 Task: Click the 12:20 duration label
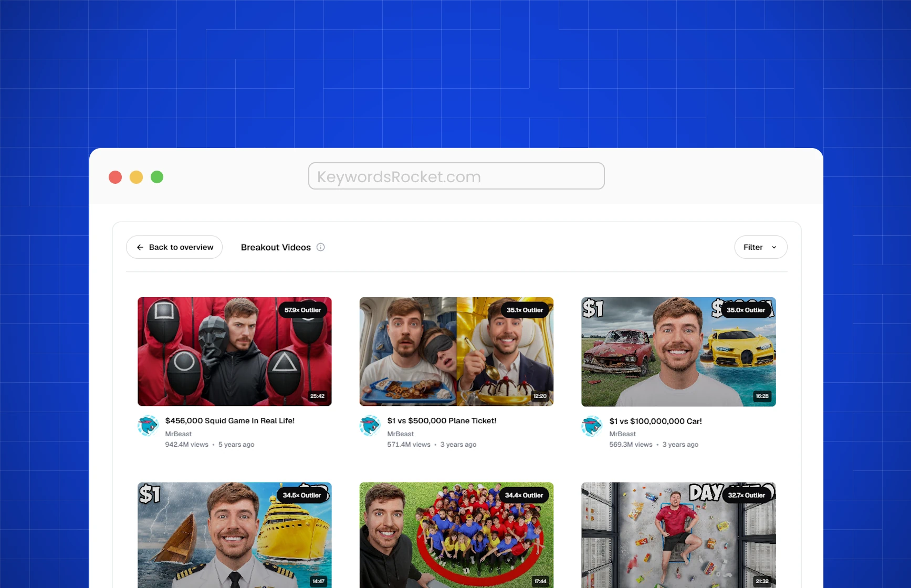pyautogui.click(x=540, y=396)
